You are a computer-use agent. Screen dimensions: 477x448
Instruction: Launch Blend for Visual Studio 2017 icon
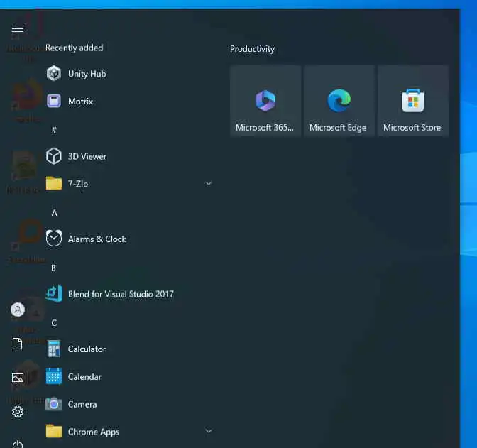pos(54,294)
